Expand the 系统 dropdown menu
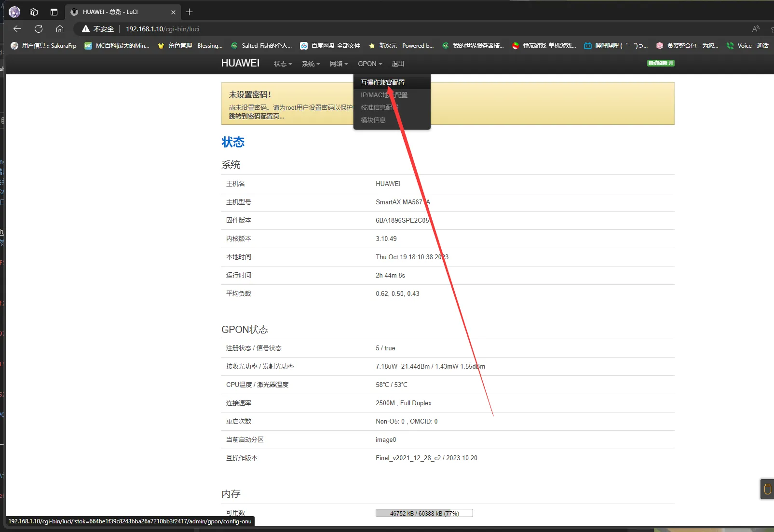 click(x=311, y=64)
